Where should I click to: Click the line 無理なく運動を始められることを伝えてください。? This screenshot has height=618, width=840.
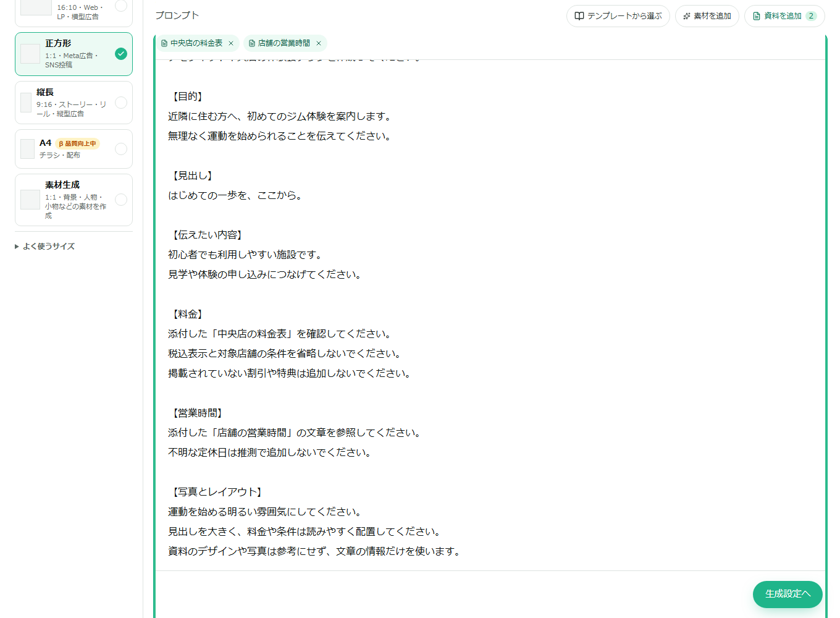(279, 136)
